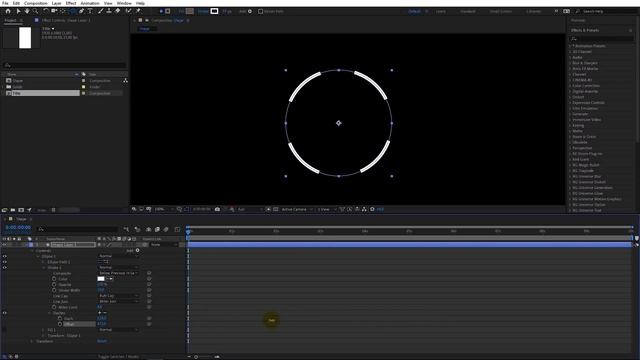The image size is (640, 360).
Task: Toggle visibility eye for Dashes row
Action: click(4, 313)
